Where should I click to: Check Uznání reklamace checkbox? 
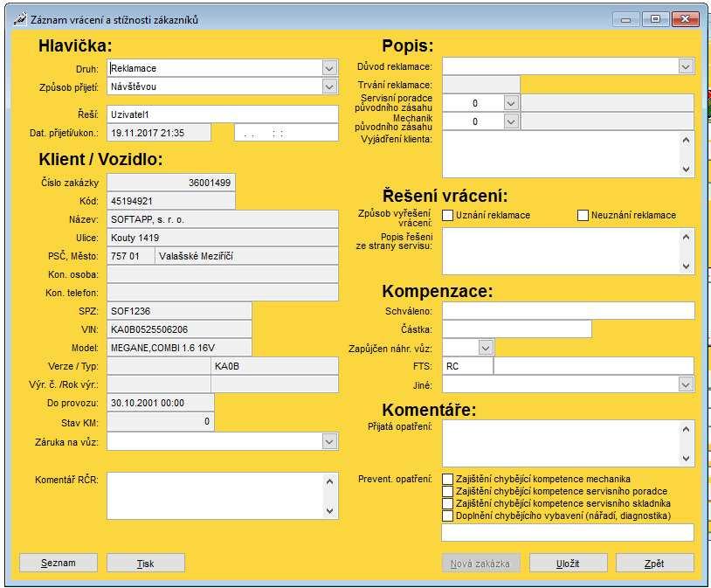[x=447, y=215]
